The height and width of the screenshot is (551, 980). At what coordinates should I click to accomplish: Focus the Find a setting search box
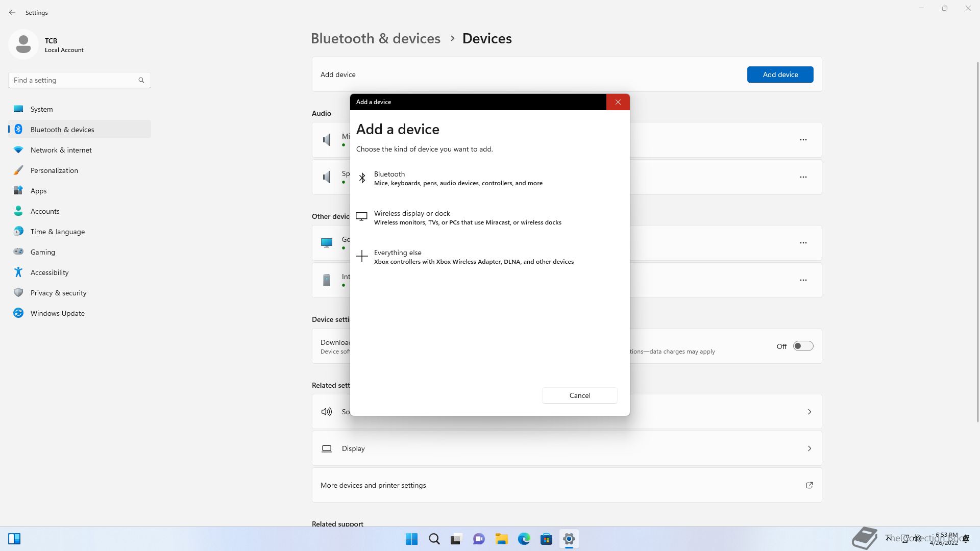pyautogui.click(x=79, y=80)
